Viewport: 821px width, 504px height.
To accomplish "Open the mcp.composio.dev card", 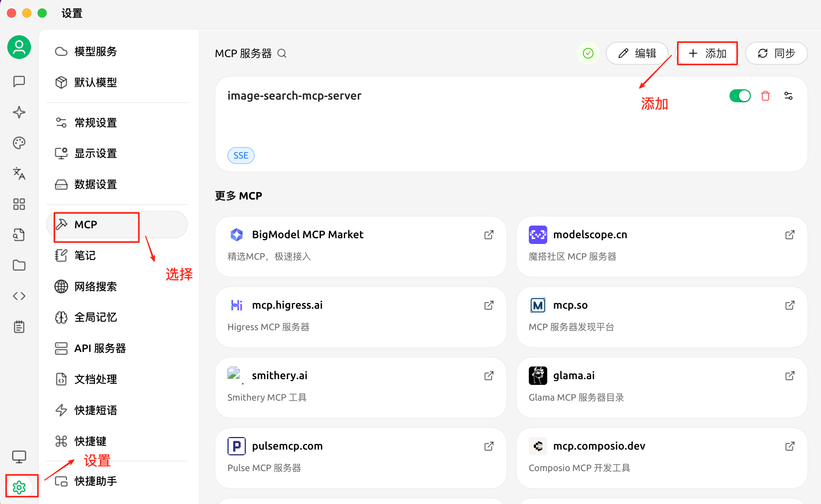I will coord(662,458).
